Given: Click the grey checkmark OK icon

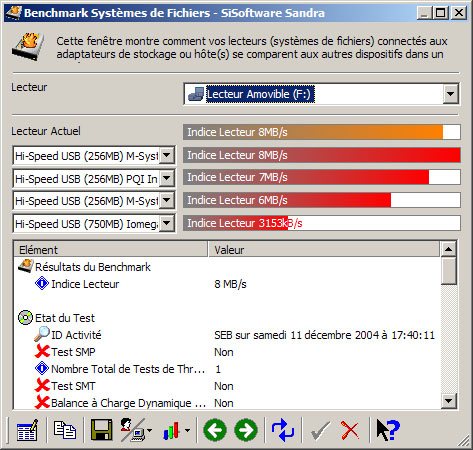Looking at the screenshot, I should [x=320, y=430].
